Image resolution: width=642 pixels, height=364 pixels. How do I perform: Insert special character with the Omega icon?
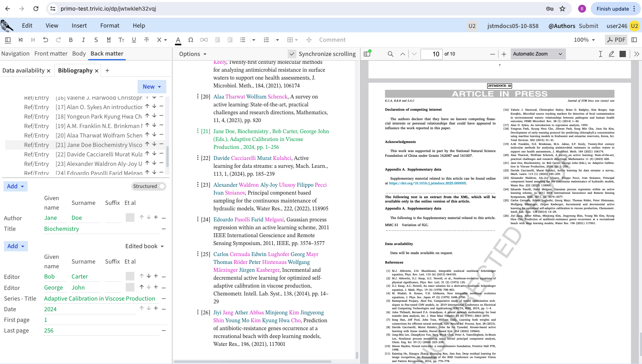(x=191, y=40)
